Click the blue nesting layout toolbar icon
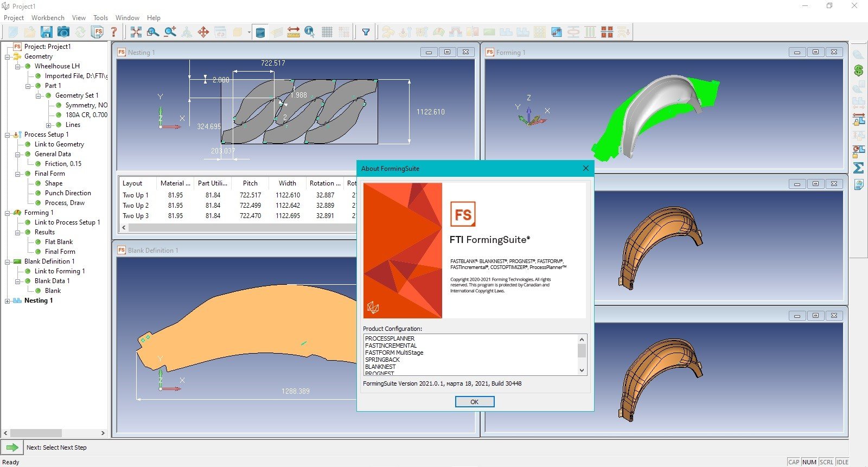 coord(557,32)
